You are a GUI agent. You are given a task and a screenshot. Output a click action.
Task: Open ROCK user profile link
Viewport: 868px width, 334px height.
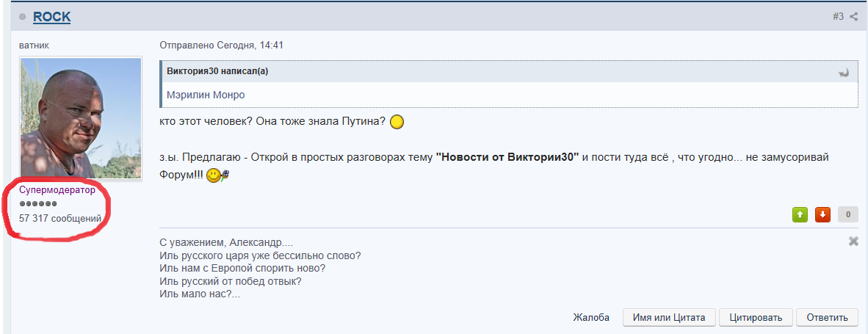52,17
